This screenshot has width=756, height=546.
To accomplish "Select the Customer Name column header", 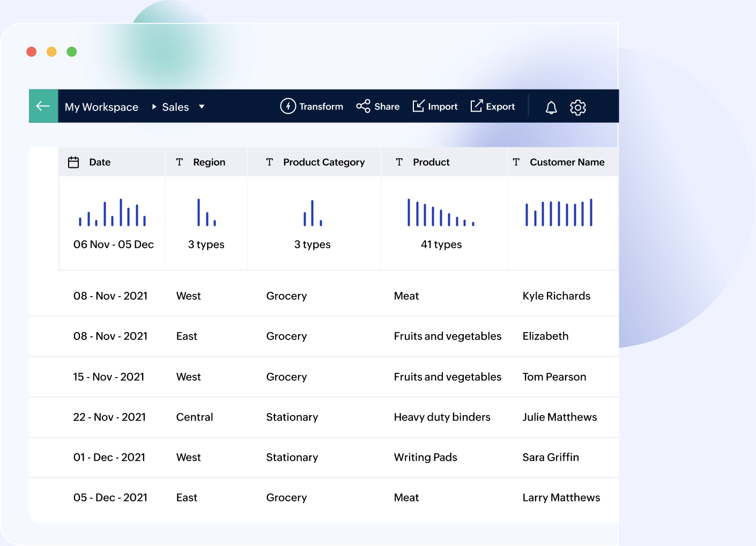I will (567, 162).
